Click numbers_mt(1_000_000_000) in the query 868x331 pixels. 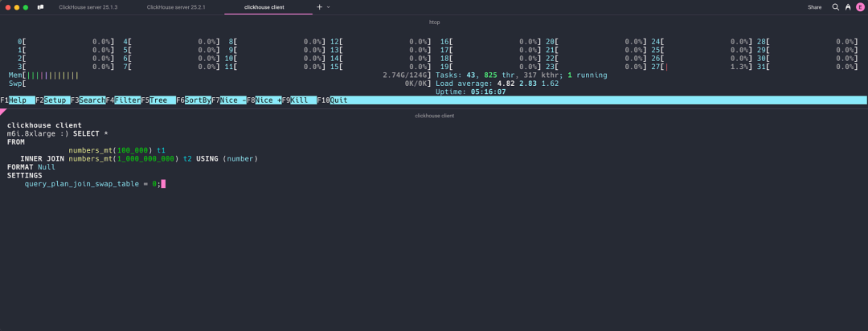[122, 159]
